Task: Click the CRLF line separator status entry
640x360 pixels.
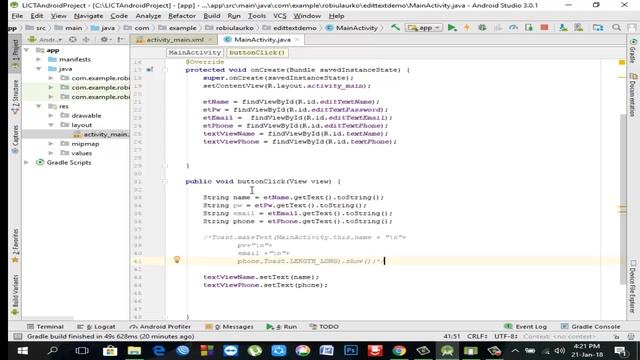Action: 477,336
